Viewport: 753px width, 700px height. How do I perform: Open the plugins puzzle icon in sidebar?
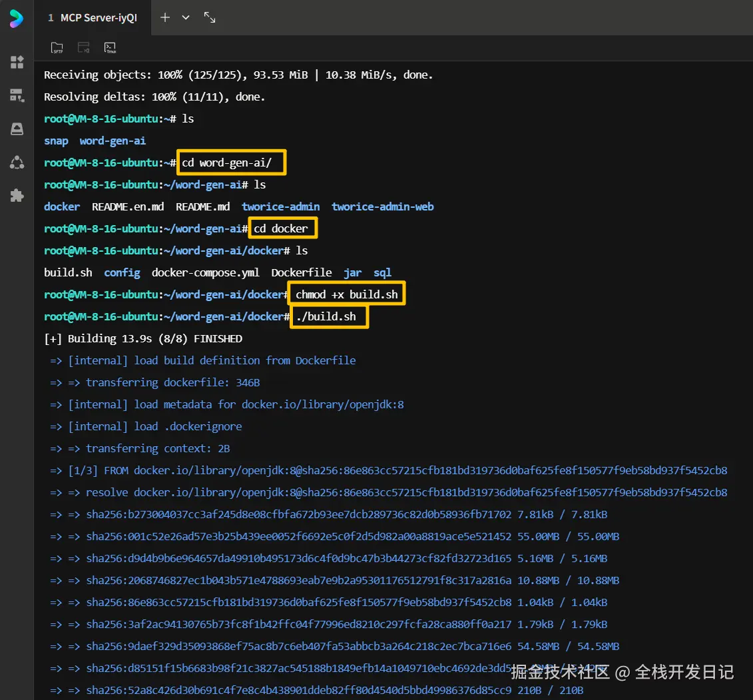click(x=17, y=196)
